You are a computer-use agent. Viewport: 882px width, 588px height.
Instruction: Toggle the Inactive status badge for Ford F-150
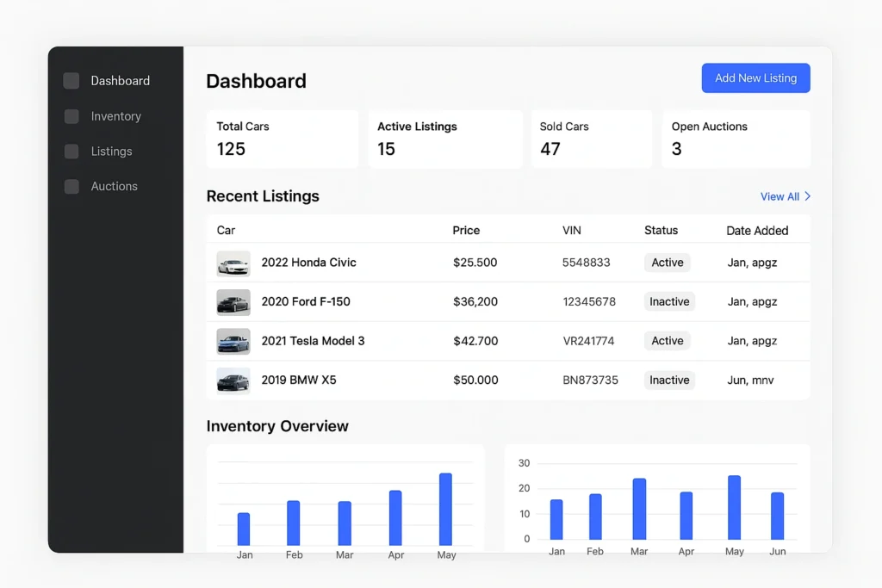coord(669,302)
